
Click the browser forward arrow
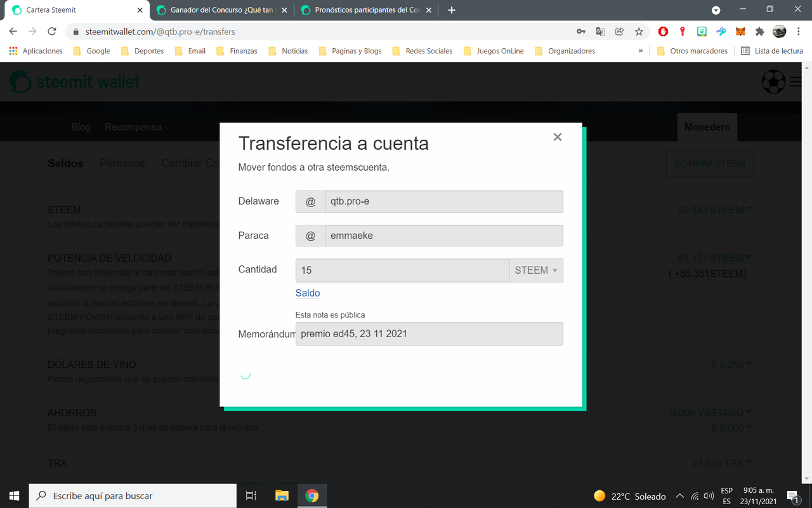[x=32, y=31]
